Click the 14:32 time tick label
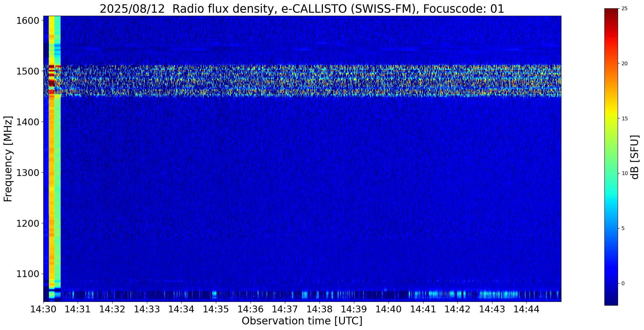 113,309
